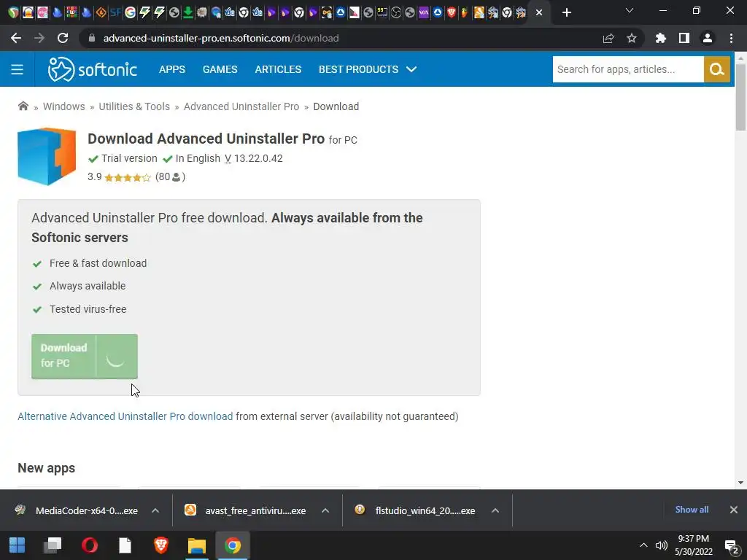This screenshot has height=560, width=747.
Task: Close the downloads bar
Action: [x=734, y=510]
